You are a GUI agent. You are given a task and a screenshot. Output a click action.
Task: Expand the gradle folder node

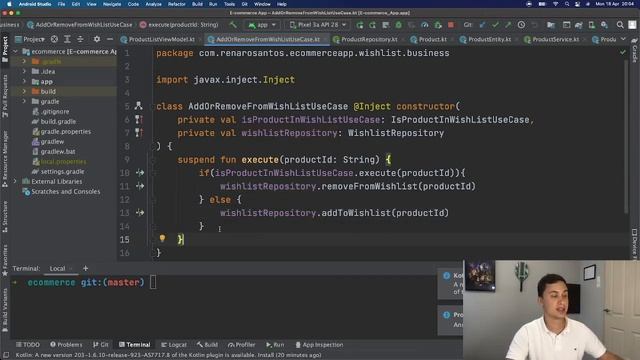tap(24, 101)
